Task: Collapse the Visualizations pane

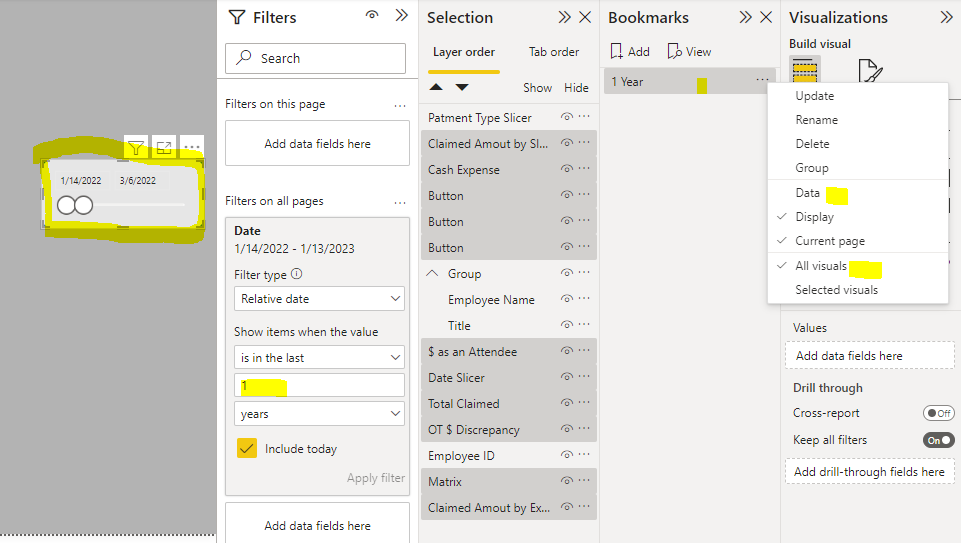Action: tap(946, 17)
